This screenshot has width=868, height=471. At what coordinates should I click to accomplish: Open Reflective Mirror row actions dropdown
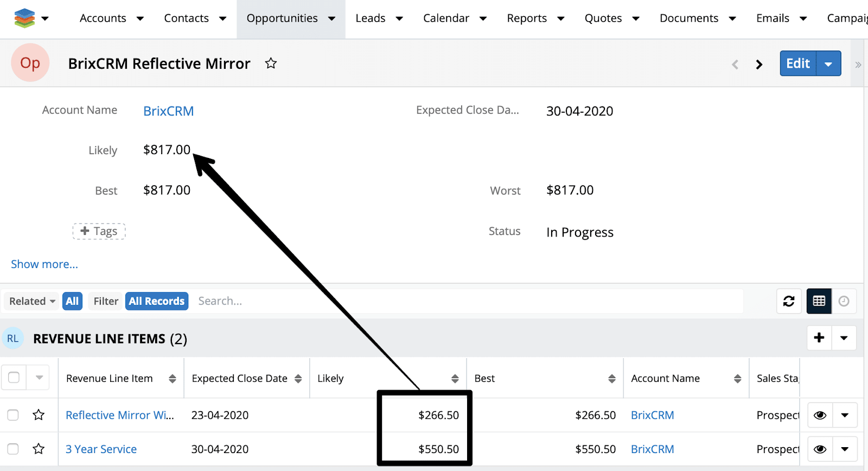point(845,415)
